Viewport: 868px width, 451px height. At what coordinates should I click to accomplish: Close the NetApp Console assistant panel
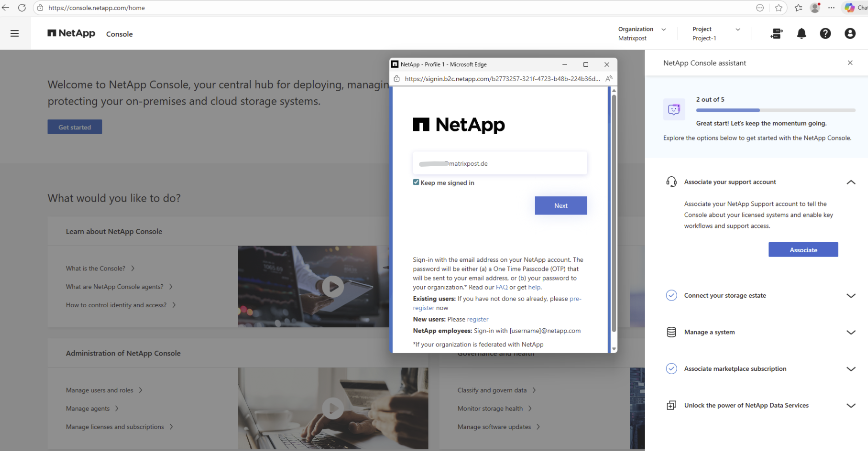[850, 63]
